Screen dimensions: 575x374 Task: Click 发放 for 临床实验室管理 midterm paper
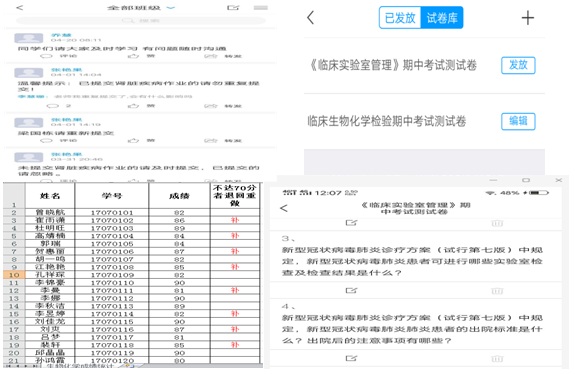pyautogui.click(x=518, y=65)
